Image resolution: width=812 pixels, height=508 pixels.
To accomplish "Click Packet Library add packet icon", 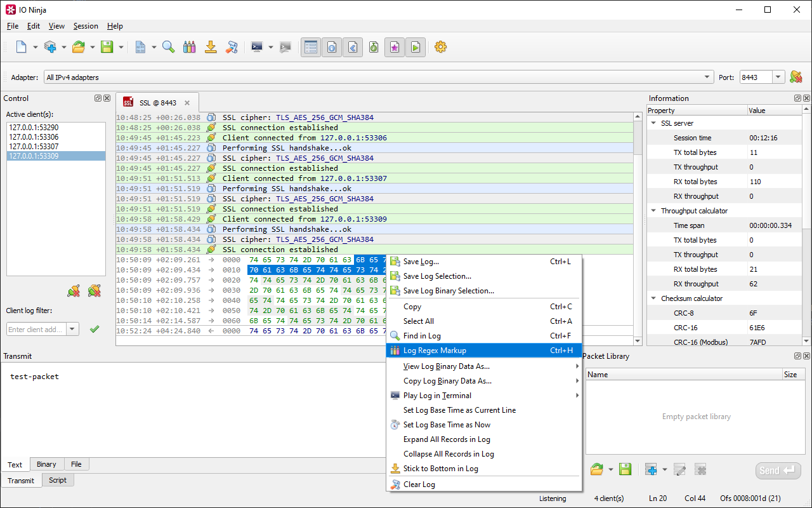I will [x=651, y=470].
